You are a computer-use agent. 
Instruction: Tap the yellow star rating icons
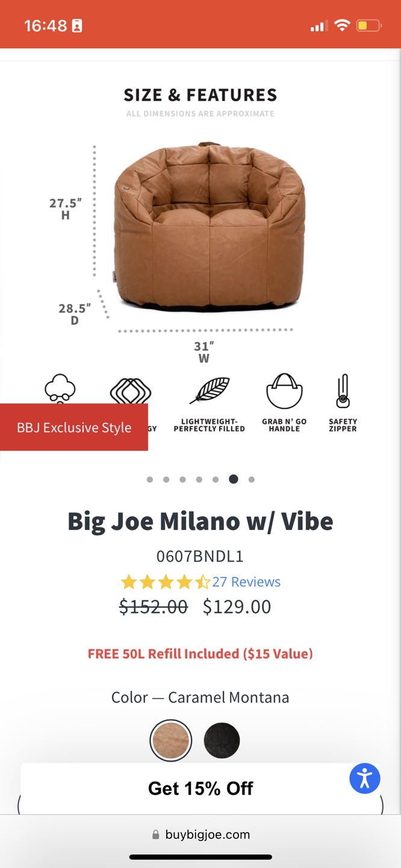coord(165,582)
